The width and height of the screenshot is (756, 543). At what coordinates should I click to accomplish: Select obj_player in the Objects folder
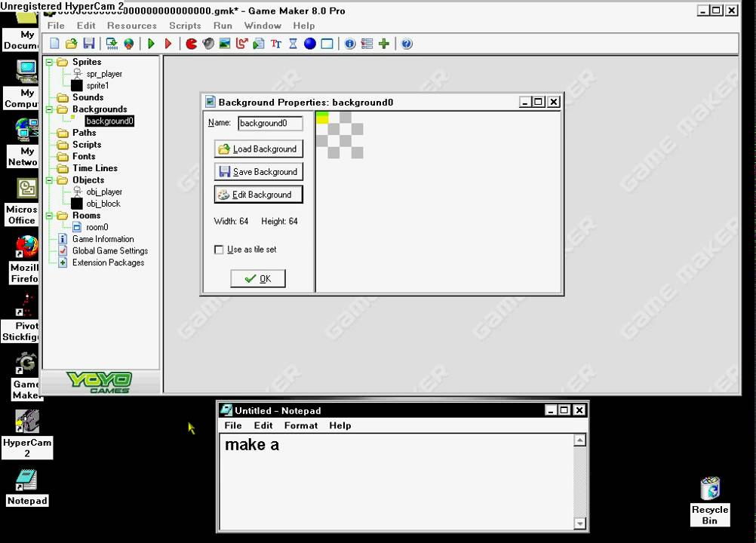[x=104, y=192]
